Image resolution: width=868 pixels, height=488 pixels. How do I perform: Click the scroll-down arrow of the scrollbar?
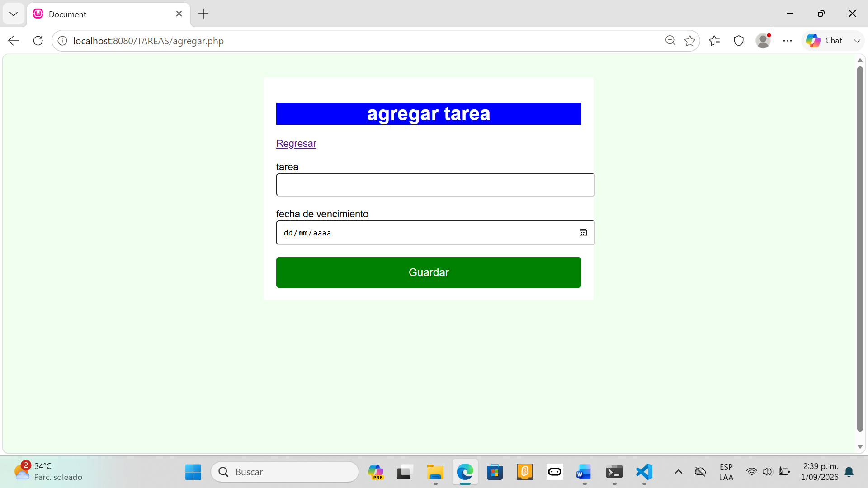pos(860,446)
